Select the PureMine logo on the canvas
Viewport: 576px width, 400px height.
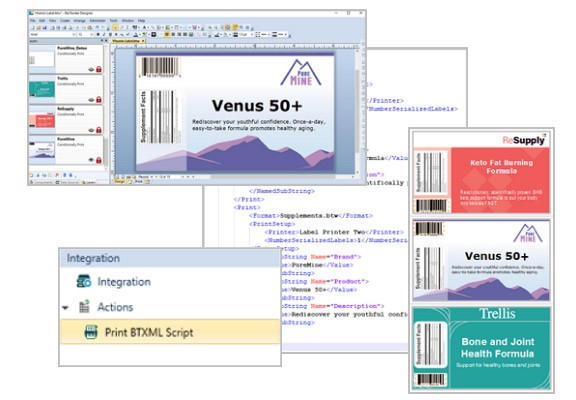coord(301,72)
